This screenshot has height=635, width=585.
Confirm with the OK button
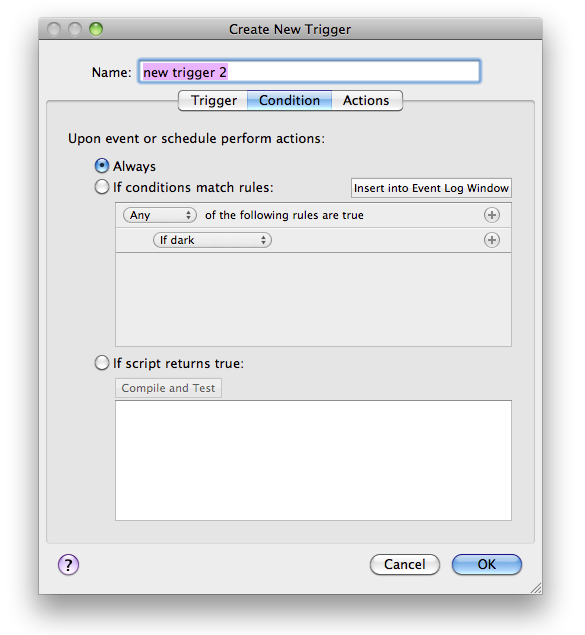pos(487,564)
